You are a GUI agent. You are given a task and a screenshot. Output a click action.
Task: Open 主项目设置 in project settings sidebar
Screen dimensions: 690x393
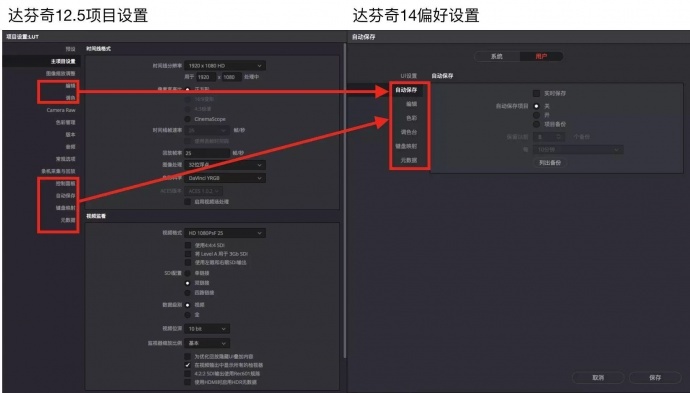pyautogui.click(x=63, y=61)
